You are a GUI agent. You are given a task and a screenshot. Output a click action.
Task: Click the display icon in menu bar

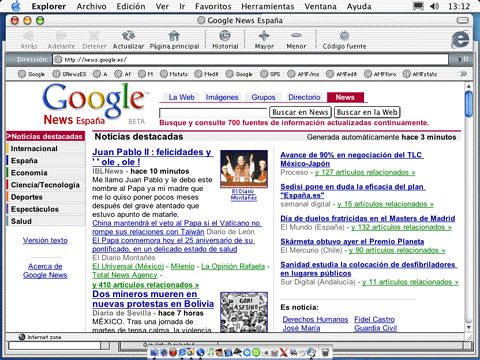coord(418,6)
